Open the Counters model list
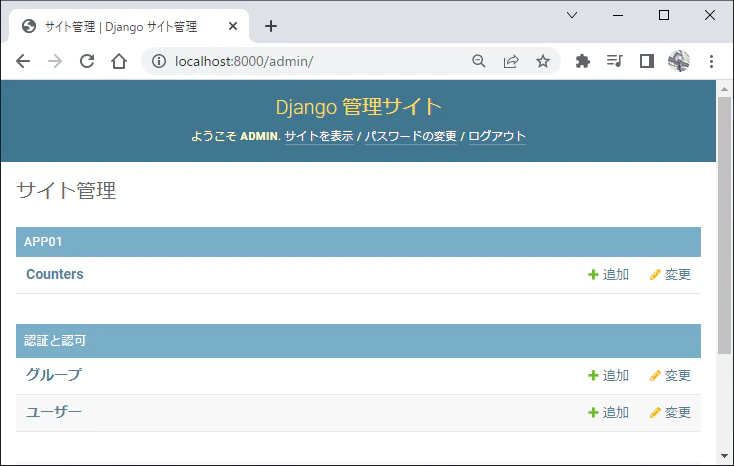 (x=55, y=274)
